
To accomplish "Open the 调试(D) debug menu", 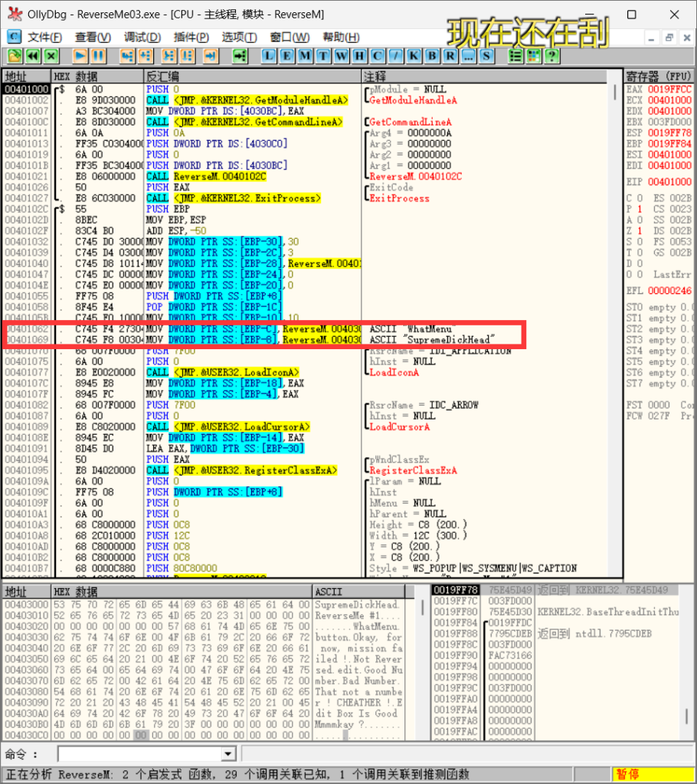I will [142, 38].
